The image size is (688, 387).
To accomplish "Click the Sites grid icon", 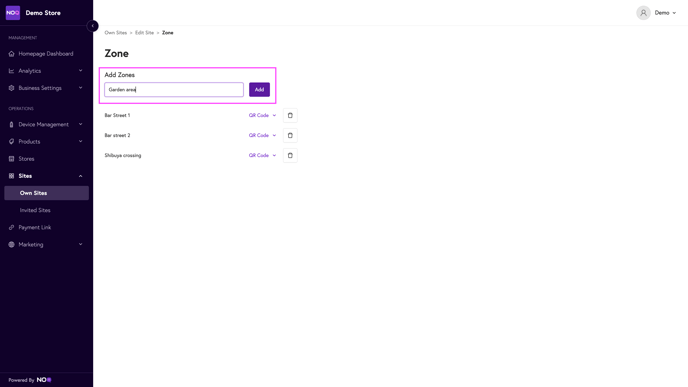I will (x=11, y=176).
